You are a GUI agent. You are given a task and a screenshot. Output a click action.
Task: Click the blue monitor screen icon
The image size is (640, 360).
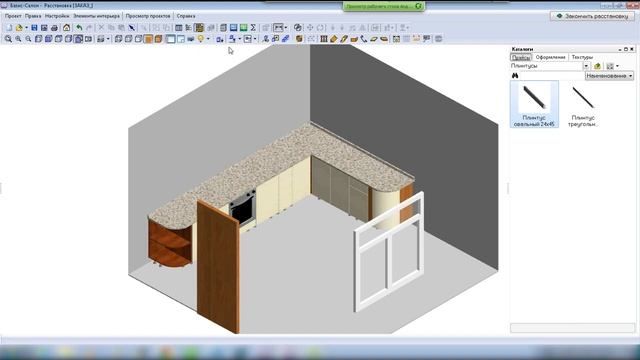233,28
